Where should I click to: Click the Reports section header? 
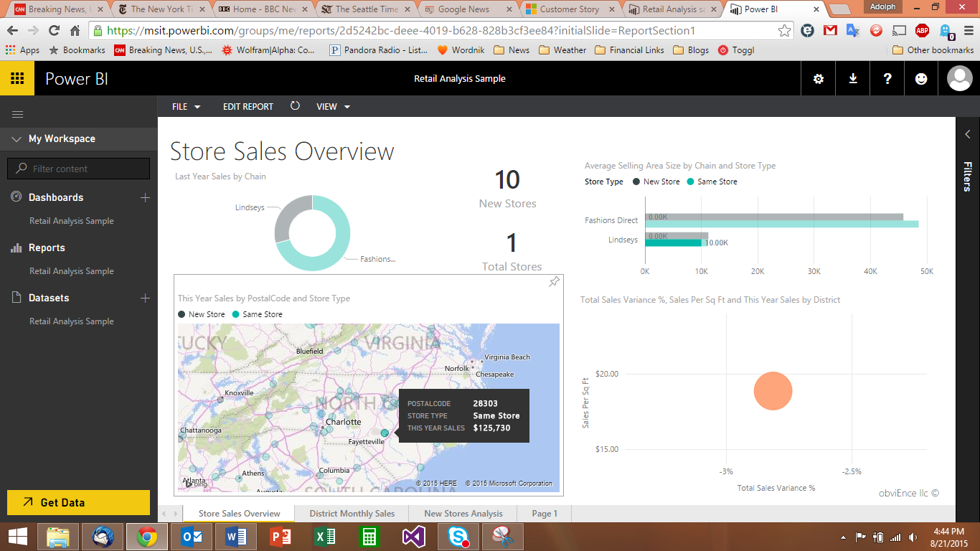pyautogui.click(x=47, y=248)
